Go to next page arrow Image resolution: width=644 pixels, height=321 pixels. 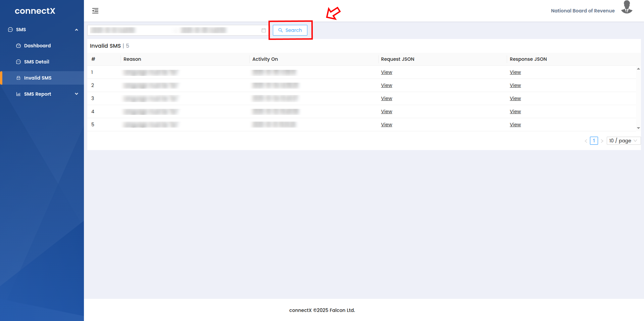[602, 141]
